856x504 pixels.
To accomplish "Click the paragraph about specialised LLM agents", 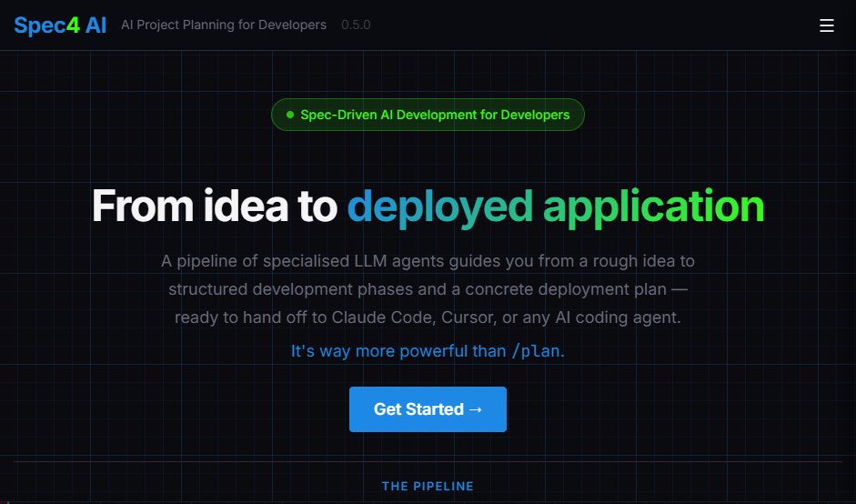I will pos(428,289).
